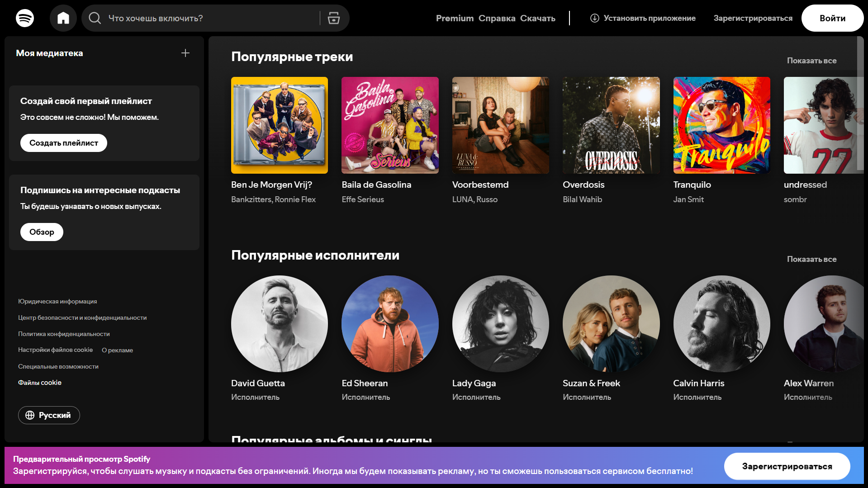Click the Spotify logo icon
The width and height of the screenshot is (868, 488).
25,18
